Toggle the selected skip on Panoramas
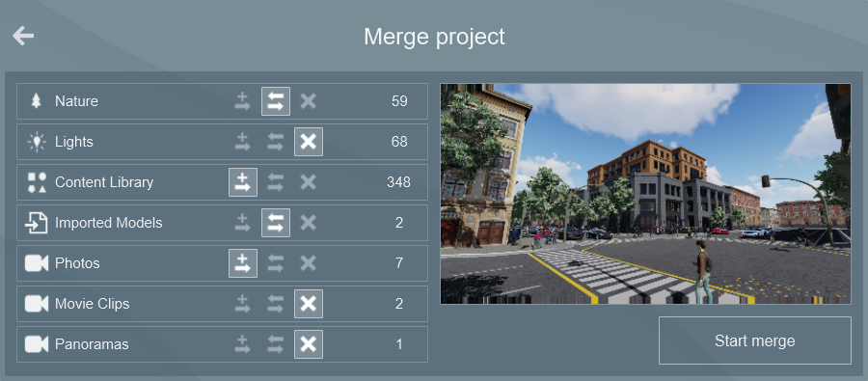This screenshot has height=381, width=868. (309, 344)
